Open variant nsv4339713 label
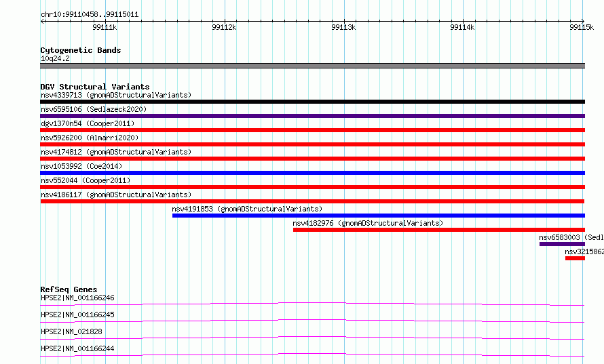The width and height of the screenshot is (604, 364). 116,95
